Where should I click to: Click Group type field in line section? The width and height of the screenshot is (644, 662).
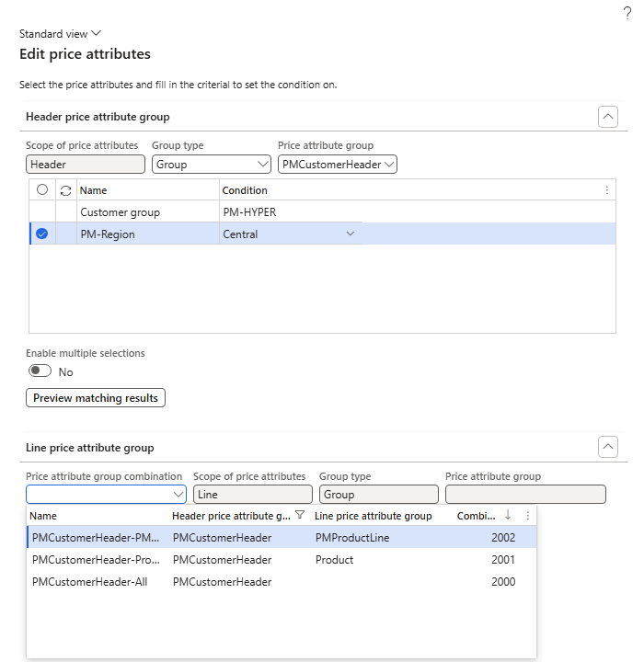pyautogui.click(x=379, y=495)
